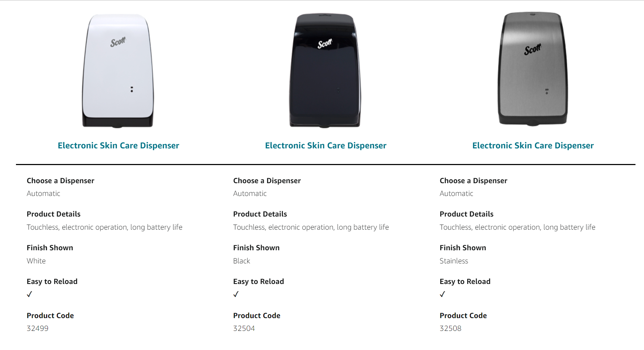Select product code 32508
This screenshot has width=644, height=350.
(x=451, y=328)
